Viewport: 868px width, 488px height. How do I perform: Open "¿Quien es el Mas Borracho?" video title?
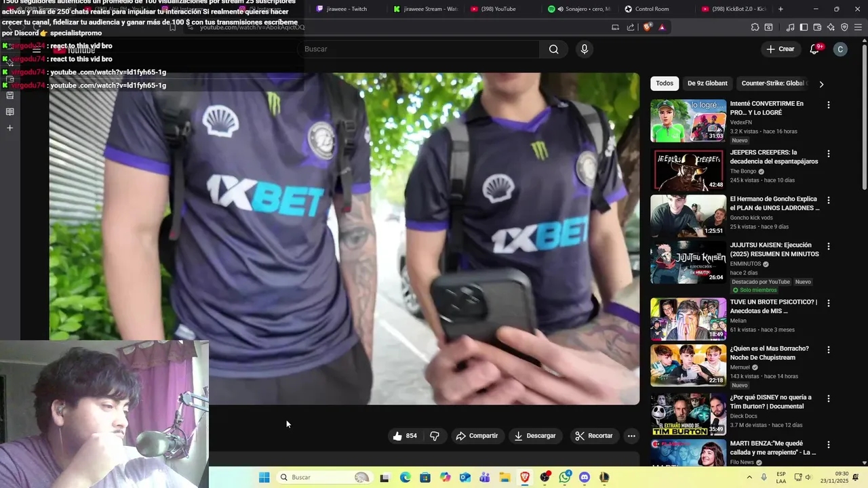coord(770,353)
